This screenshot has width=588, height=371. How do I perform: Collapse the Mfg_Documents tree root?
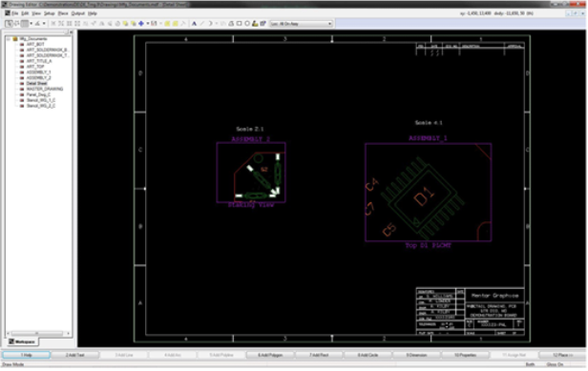(9, 38)
